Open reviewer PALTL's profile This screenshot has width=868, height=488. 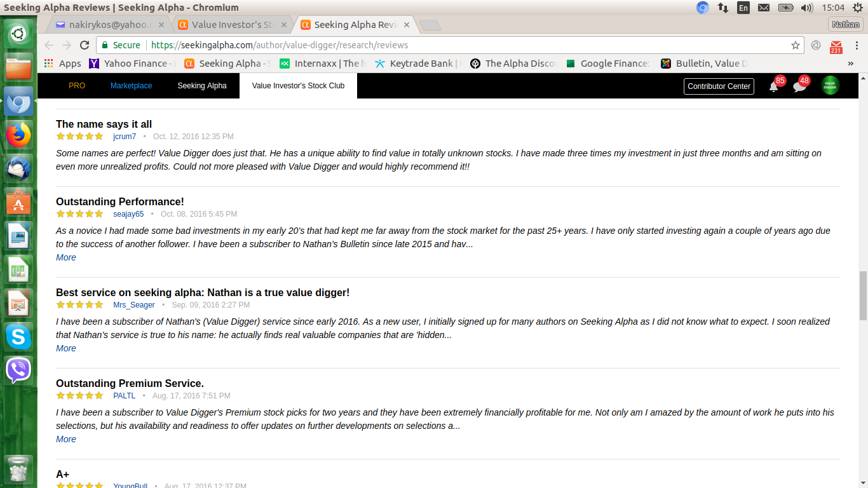click(125, 396)
